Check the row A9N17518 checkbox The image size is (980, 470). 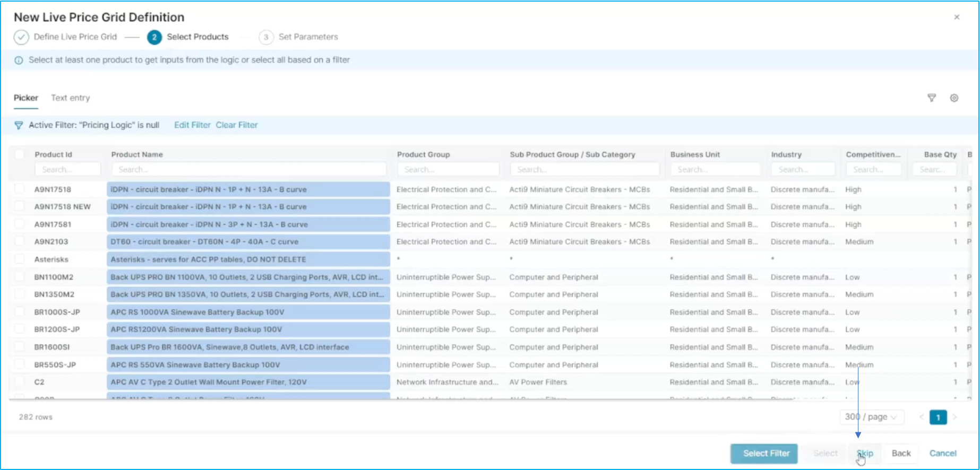coord(20,188)
